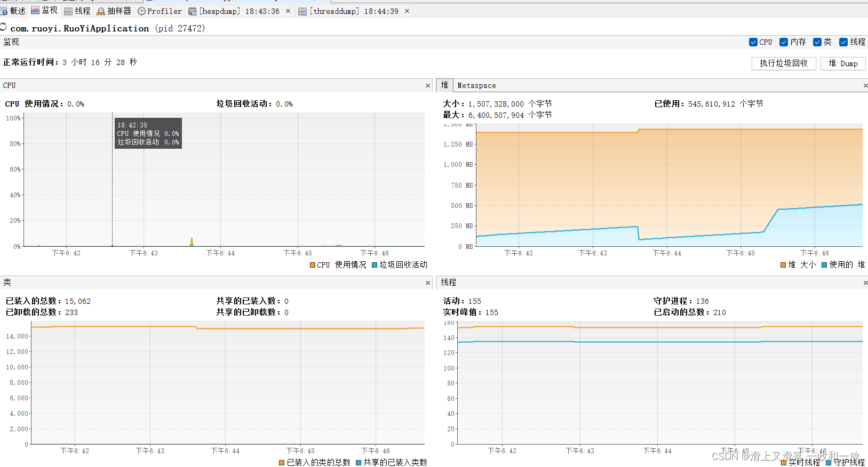Click the monitor chart tab icon

tap(35, 10)
